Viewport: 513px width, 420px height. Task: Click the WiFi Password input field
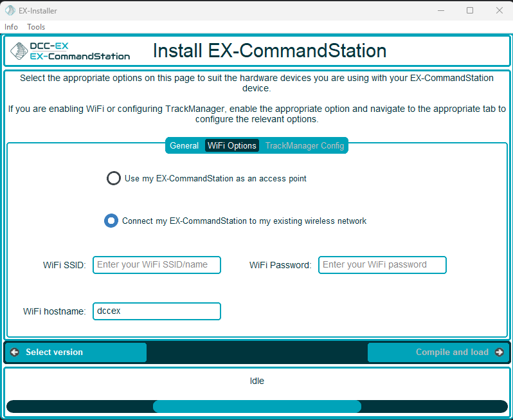(382, 265)
